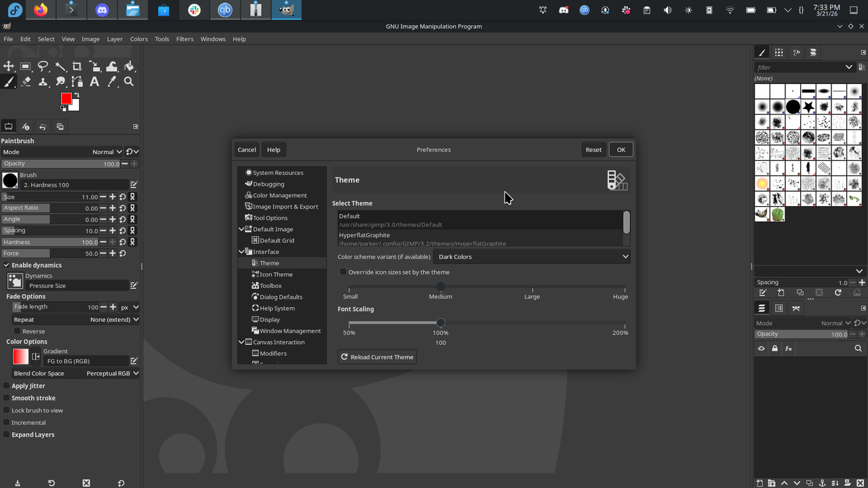Image resolution: width=868 pixels, height=488 pixels.
Task: Select the Paths tool
Action: [x=77, y=82]
